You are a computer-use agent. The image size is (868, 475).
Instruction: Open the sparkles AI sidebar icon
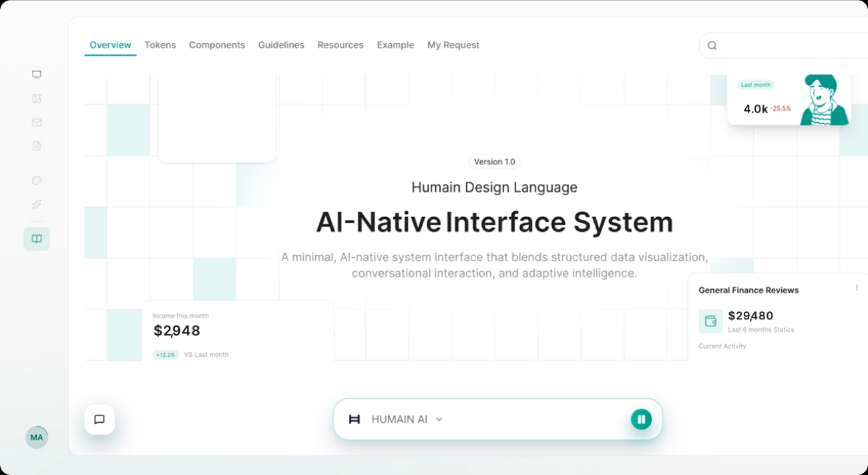[x=37, y=204]
